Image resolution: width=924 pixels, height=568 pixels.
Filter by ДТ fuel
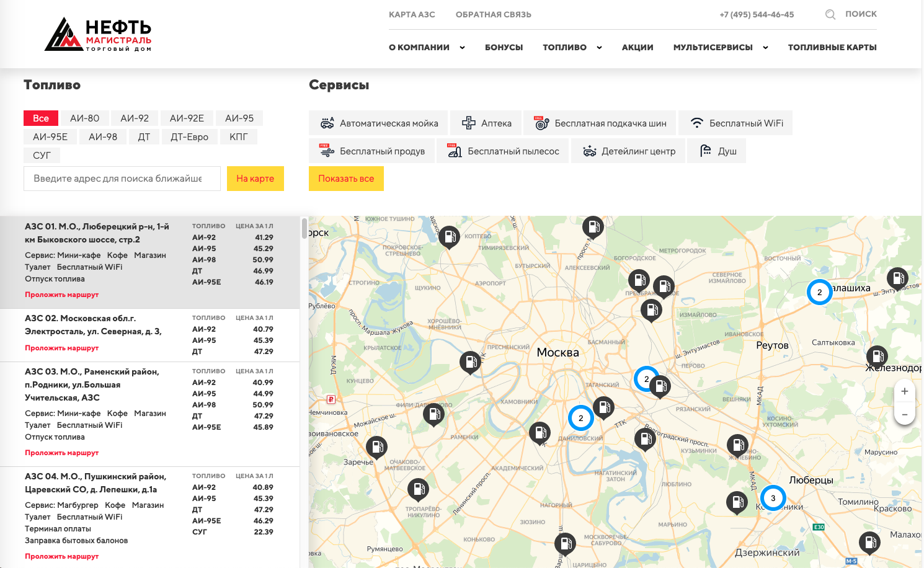pos(144,136)
